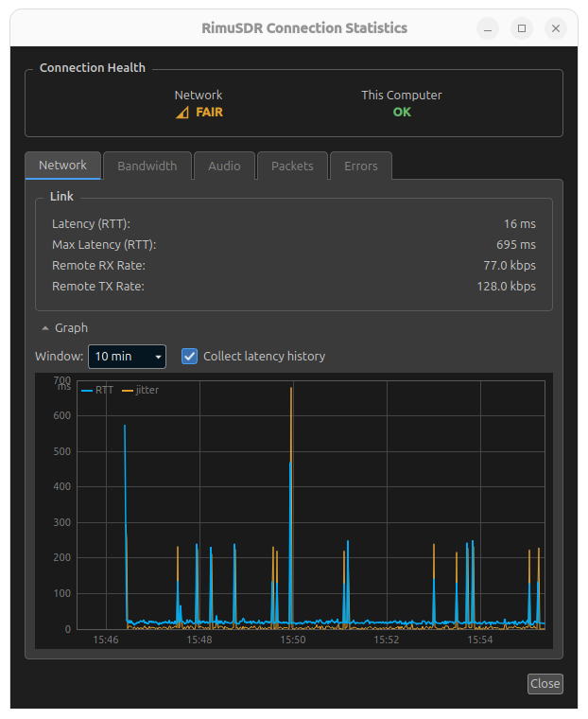
Task: Open the Errors tab
Action: tap(361, 166)
